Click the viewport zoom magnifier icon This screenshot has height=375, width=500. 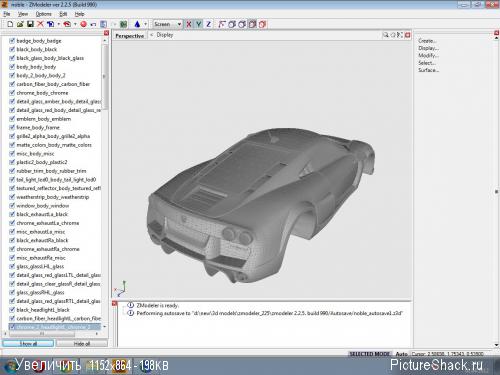tap(386, 35)
